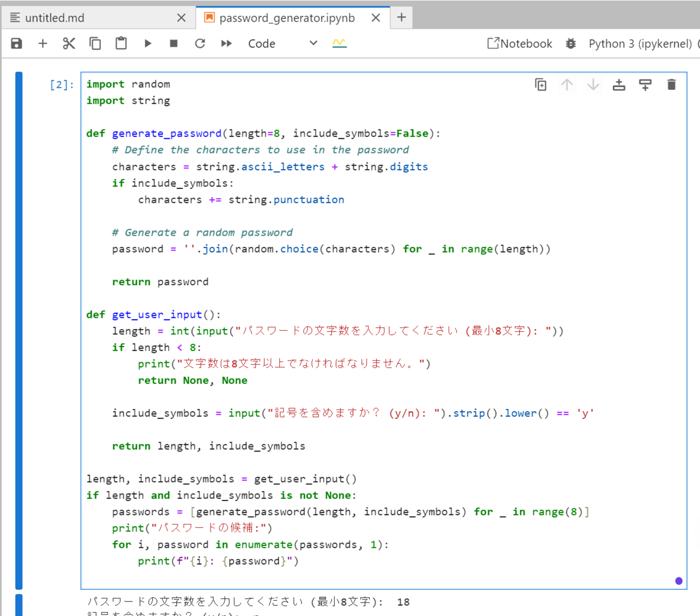Cut the selected cell with scissors icon
This screenshot has width=700, height=616.
click(x=69, y=43)
